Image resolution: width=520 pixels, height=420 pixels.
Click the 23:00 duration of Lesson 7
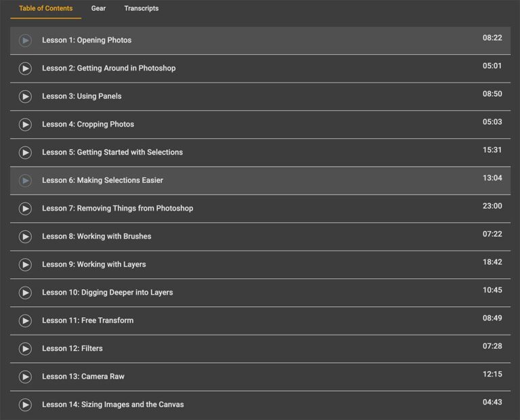click(x=492, y=206)
